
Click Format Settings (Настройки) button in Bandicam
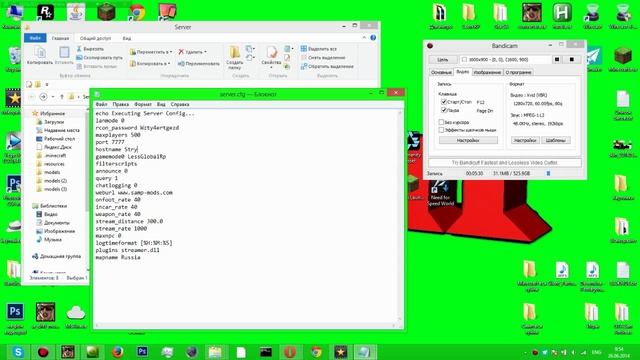tap(525, 140)
